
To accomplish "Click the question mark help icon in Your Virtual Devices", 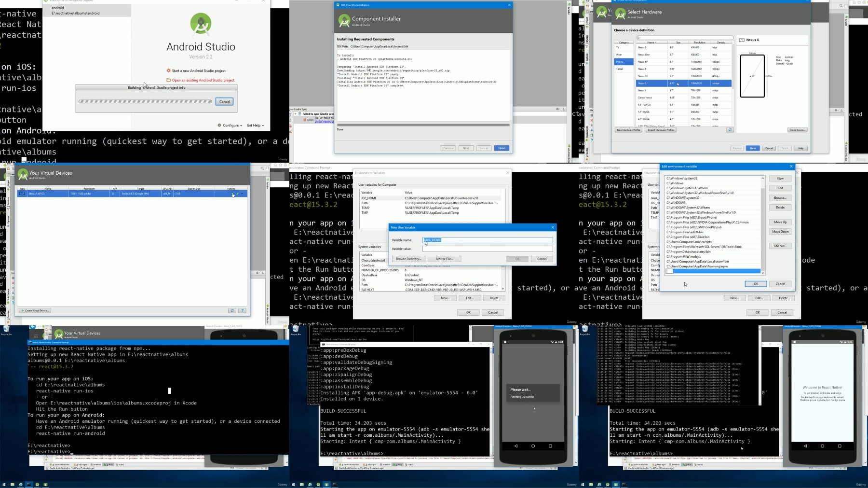I will 243,310.
